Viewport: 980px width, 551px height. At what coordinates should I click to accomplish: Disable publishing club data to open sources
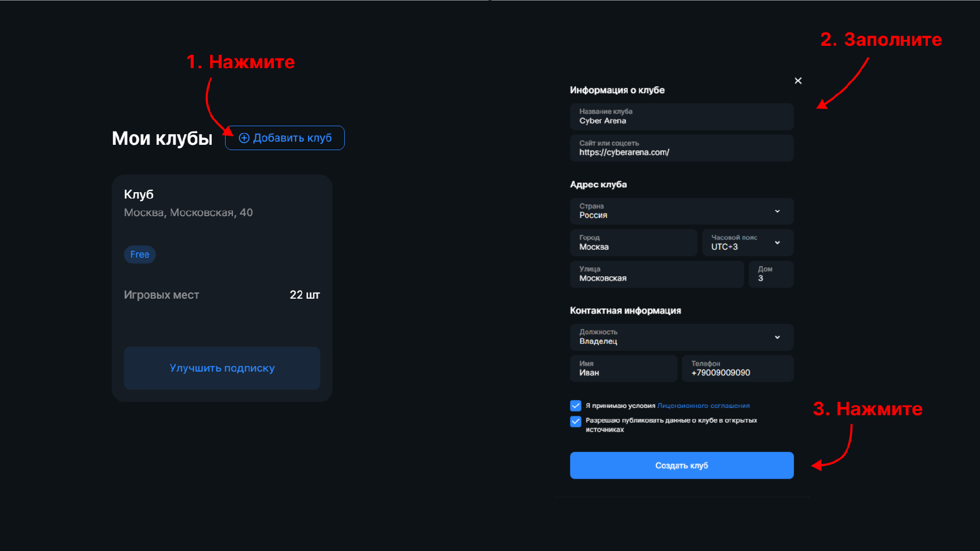tap(575, 422)
